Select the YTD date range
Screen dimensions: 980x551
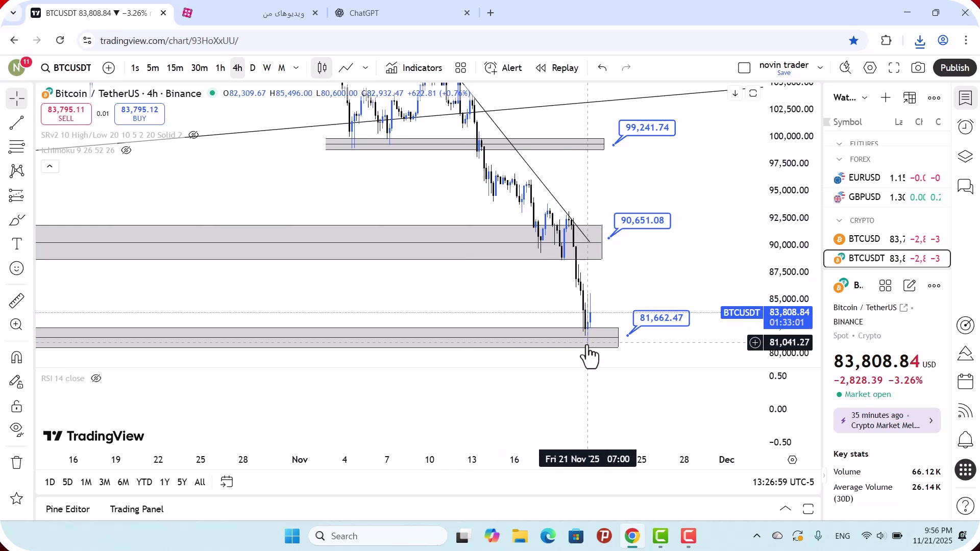144,482
